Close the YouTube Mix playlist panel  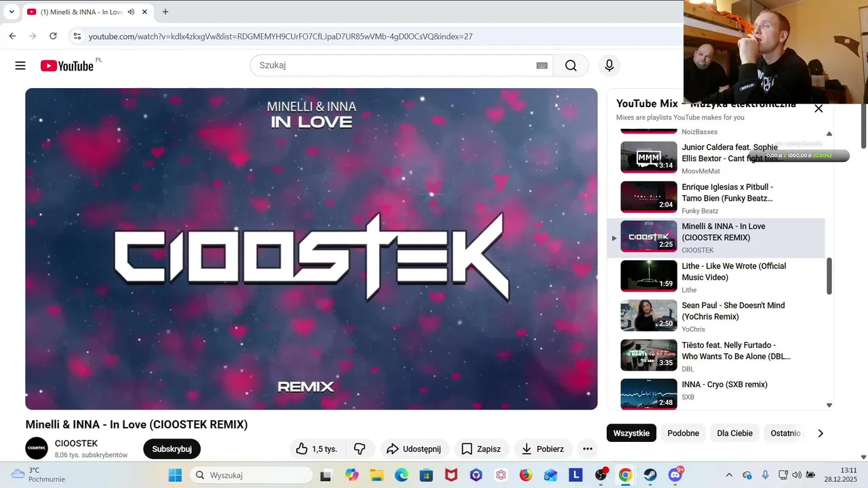tap(818, 108)
